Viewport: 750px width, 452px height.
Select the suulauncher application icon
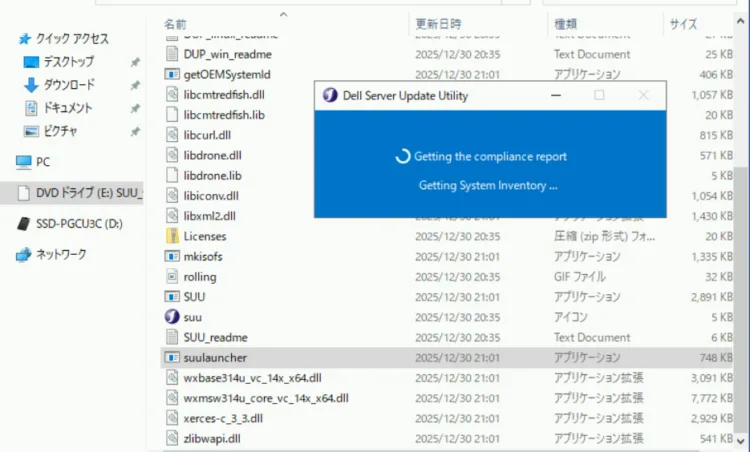[x=172, y=357]
